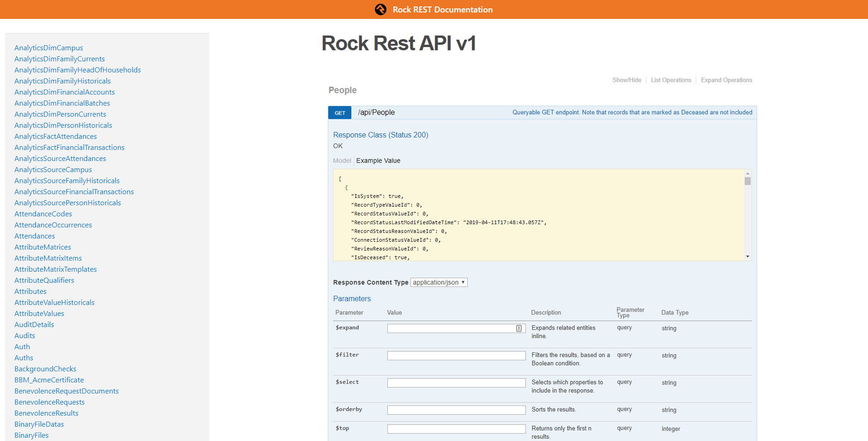
Task: Click the GET method badge
Action: pyautogui.click(x=340, y=113)
